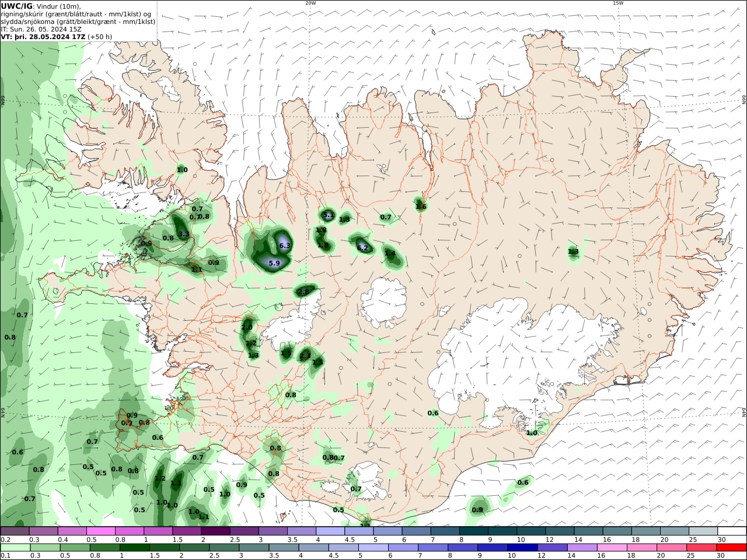Pick the pale green 0.1 swatch in lower legend row
The width and height of the screenshot is (747, 560).
[16, 548]
